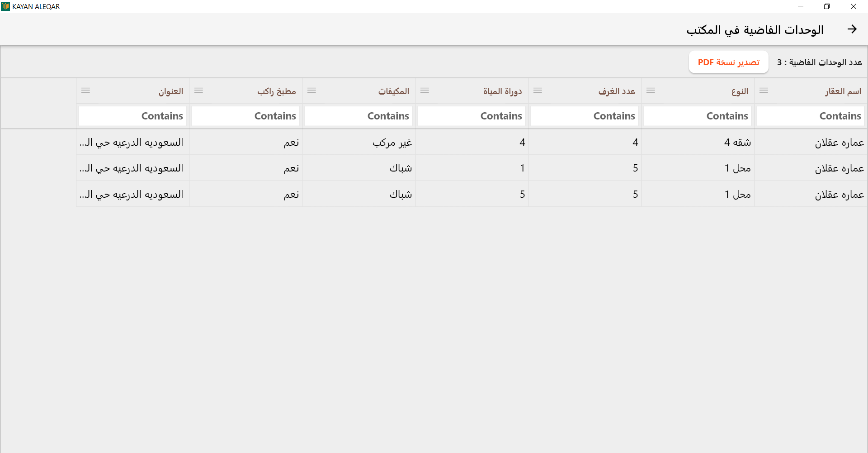This screenshot has height=453, width=868.
Task: Focus the Contains filter under النوع
Action: tap(697, 116)
